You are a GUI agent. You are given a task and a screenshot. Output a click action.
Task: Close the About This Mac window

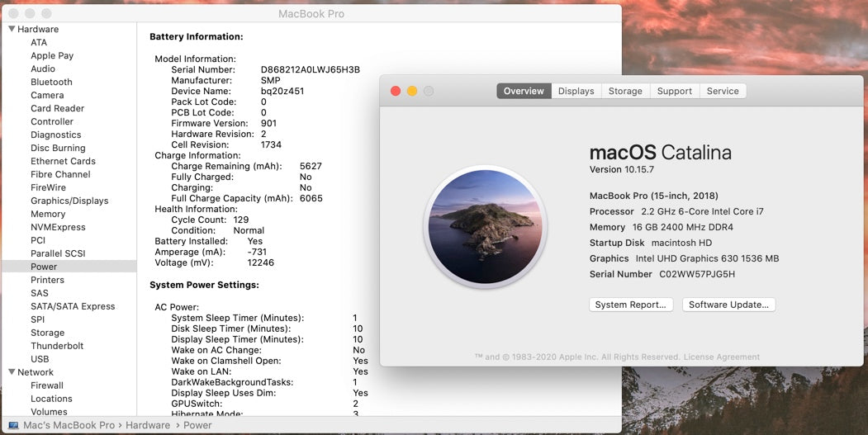click(x=396, y=91)
